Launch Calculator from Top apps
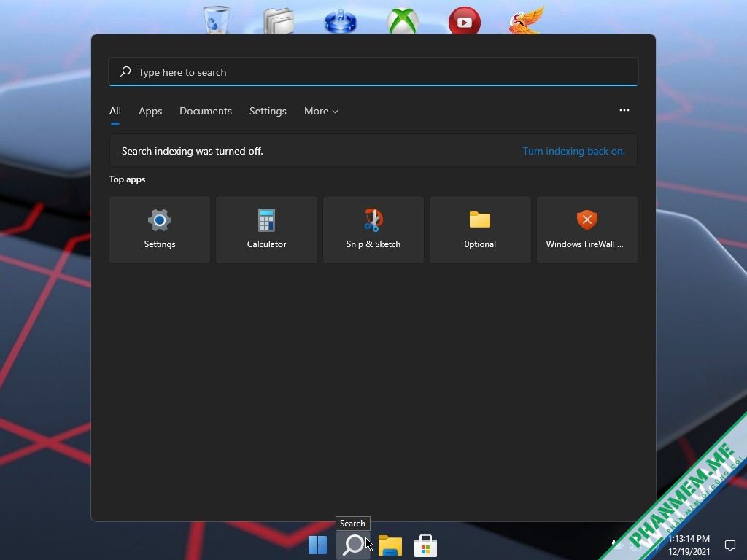Viewport: 747px width, 560px height. click(x=266, y=230)
